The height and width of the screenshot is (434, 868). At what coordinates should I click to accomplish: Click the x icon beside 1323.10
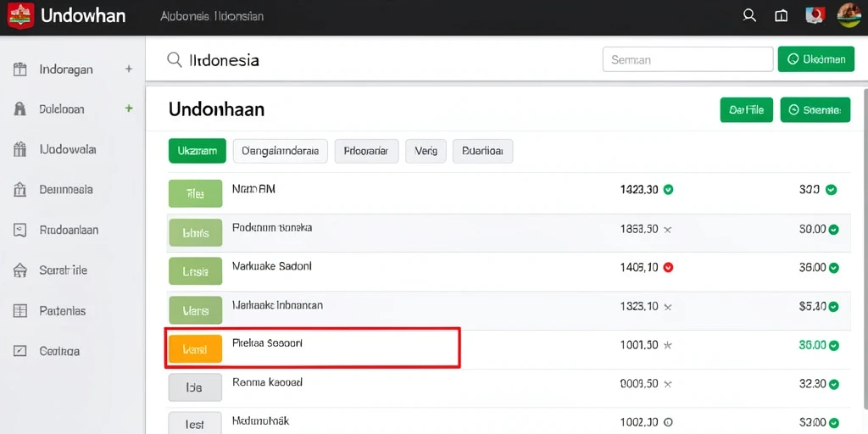(667, 307)
